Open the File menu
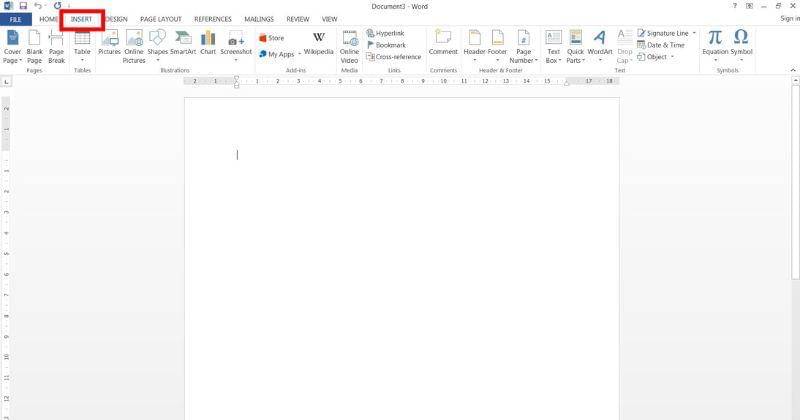The height and width of the screenshot is (420, 800). [16, 19]
